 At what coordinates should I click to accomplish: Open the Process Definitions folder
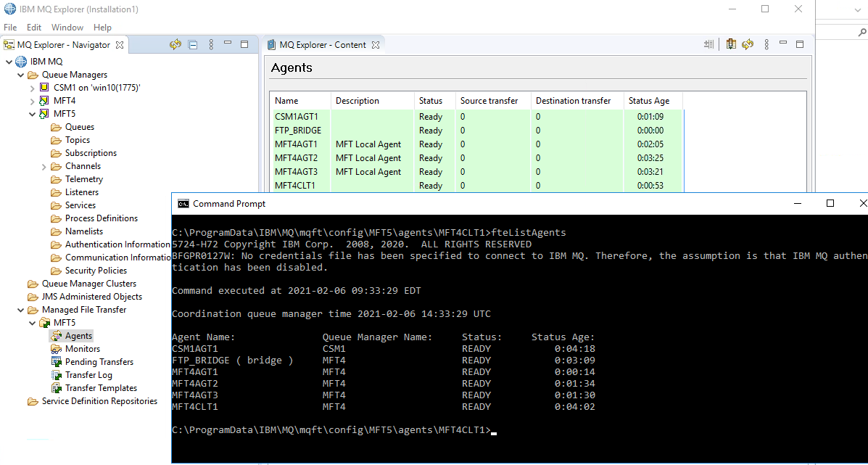pos(102,218)
